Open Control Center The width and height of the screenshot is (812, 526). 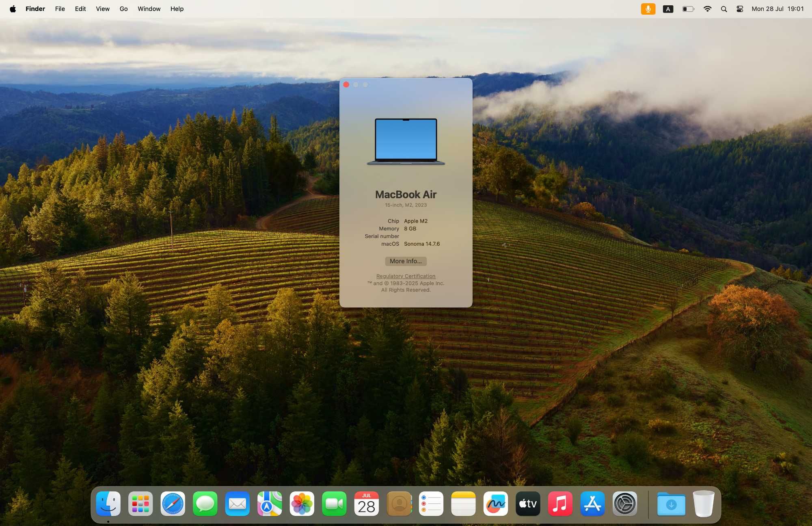tap(740, 9)
